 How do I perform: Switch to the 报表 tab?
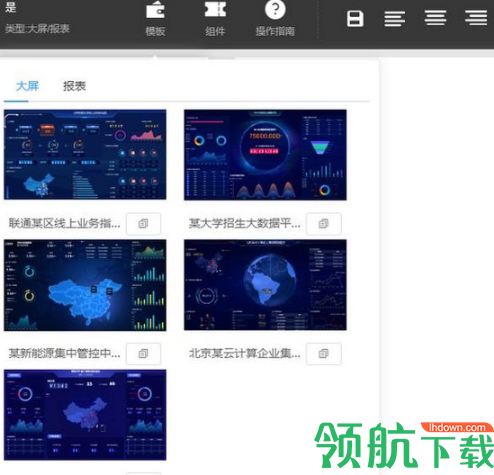(75, 86)
